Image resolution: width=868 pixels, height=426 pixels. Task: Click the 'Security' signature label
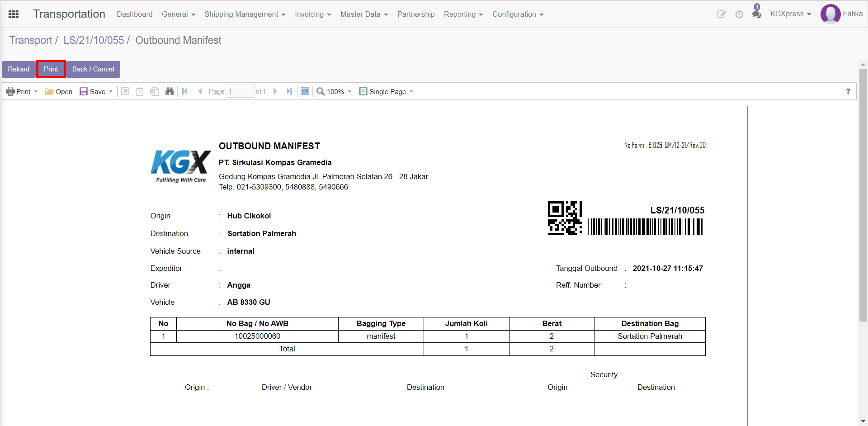coord(604,375)
